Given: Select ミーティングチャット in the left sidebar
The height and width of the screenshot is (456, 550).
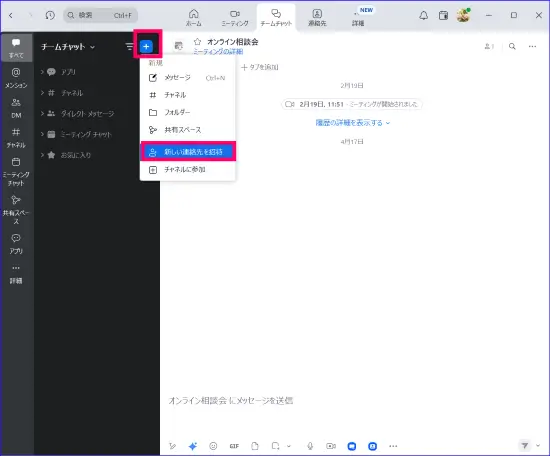Looking at the screenshot, I should click(x=16, y=172).
